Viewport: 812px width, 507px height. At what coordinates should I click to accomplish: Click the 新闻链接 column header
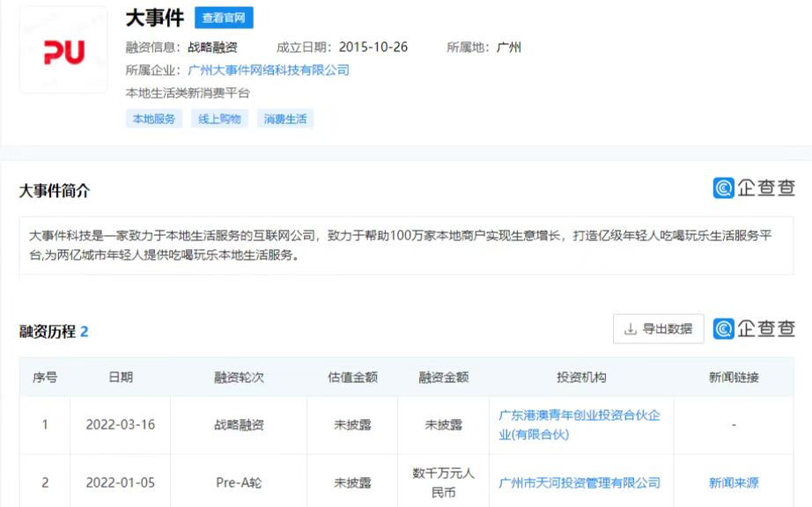point(734,377)
